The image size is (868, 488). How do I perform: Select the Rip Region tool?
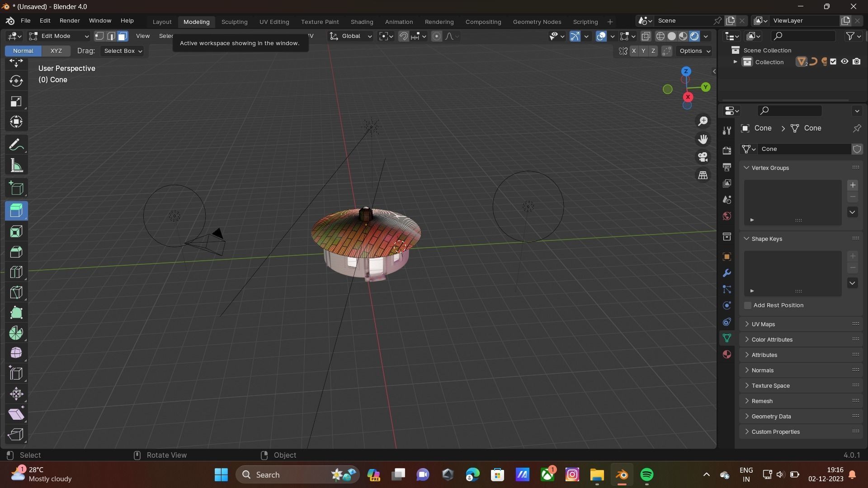(16, 434)
